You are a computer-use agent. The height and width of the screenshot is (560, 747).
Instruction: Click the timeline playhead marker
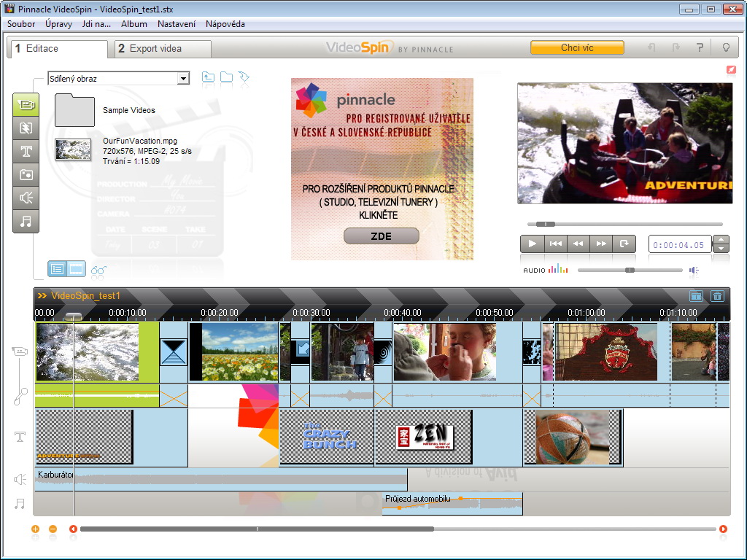(x=74, y=316)
